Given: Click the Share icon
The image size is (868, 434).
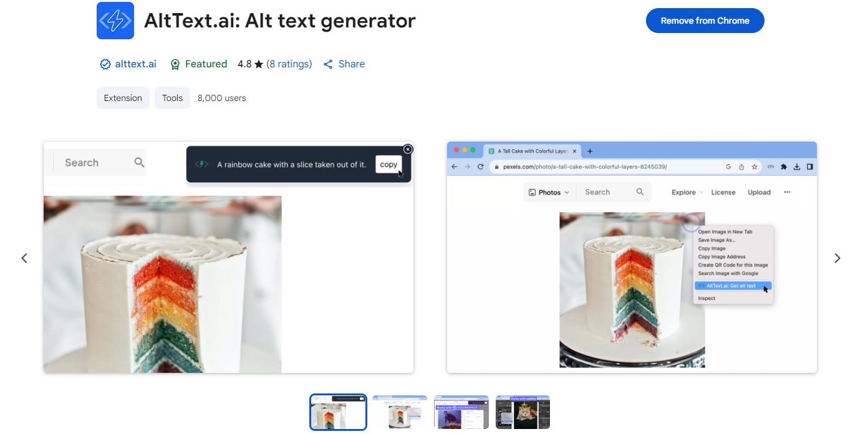Looking at the screenshot, I should click(x=328, y=64).
